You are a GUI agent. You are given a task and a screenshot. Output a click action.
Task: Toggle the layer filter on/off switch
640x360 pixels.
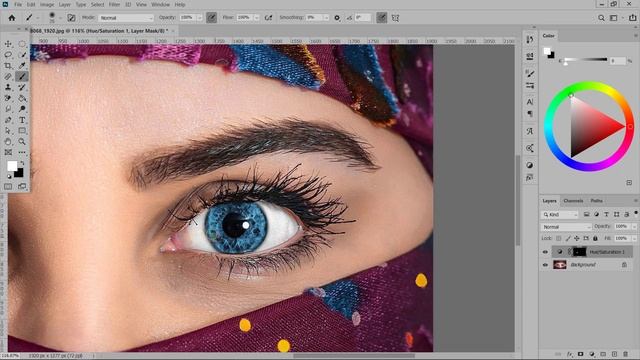[x=636, y=213]
